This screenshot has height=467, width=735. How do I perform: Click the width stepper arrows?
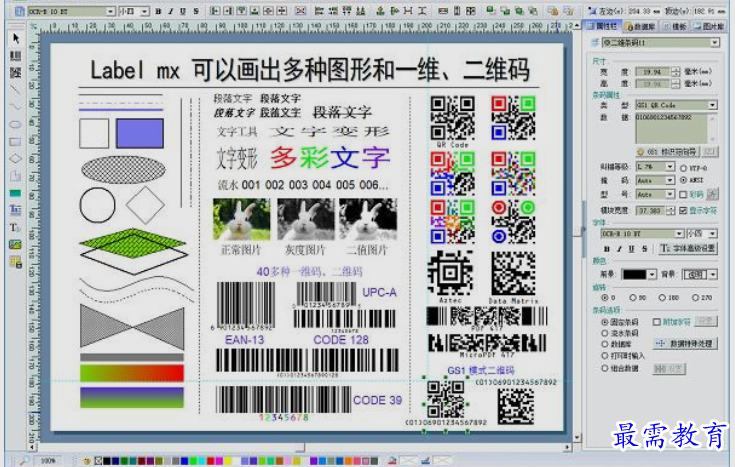coord(675,72)
